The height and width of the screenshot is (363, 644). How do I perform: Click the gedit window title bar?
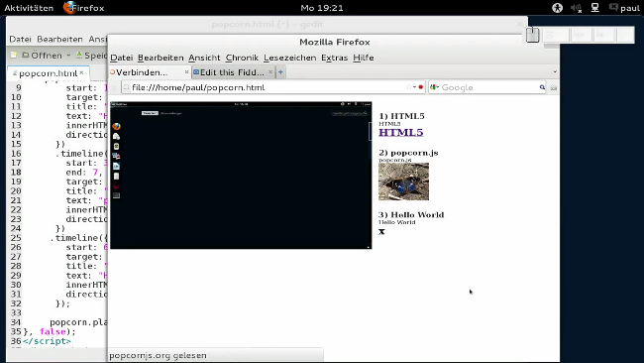pyautogui.click(x=267, y=24)
